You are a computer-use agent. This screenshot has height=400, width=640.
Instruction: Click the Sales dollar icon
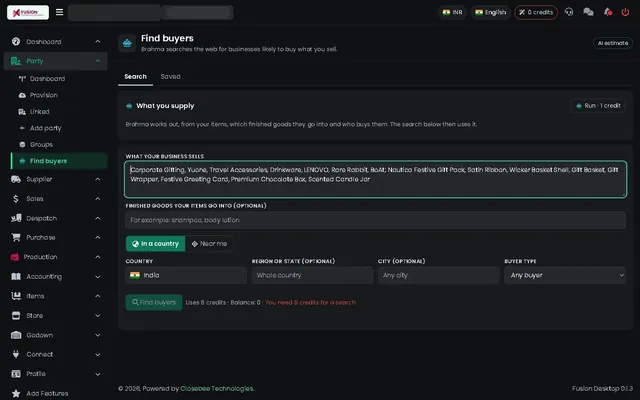click(16, 199)
